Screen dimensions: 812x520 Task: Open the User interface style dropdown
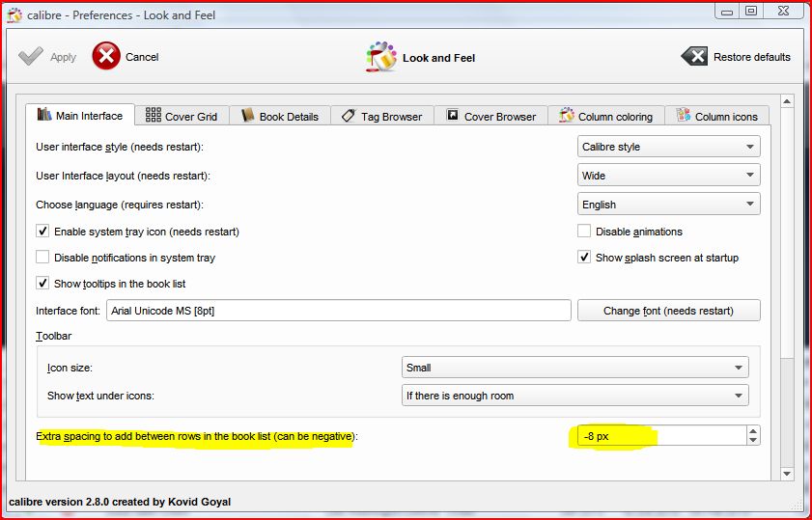pyautogui.click(x=668, y=147)
